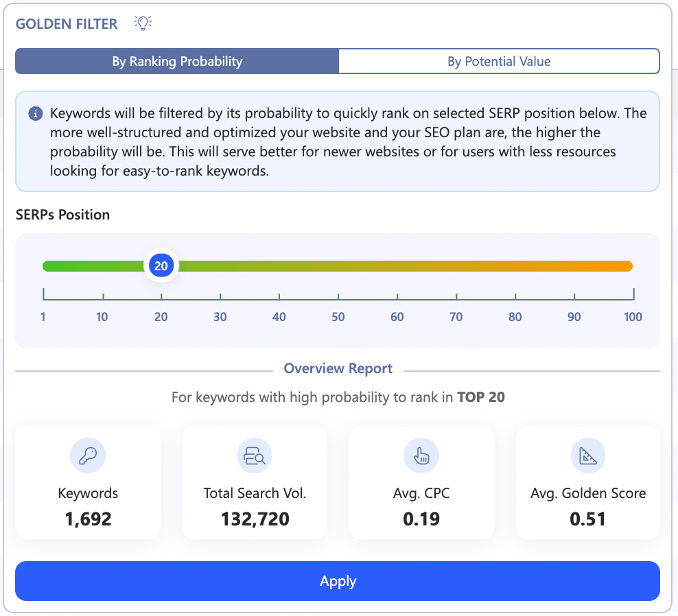Select the By Ranking Probability tab
678x616 pixels.
176,61
